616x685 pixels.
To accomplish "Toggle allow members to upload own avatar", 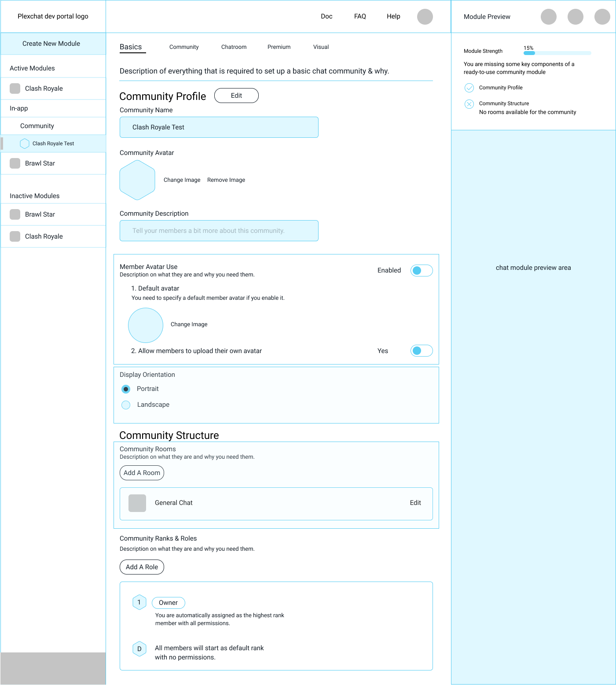I will [421, 350].
